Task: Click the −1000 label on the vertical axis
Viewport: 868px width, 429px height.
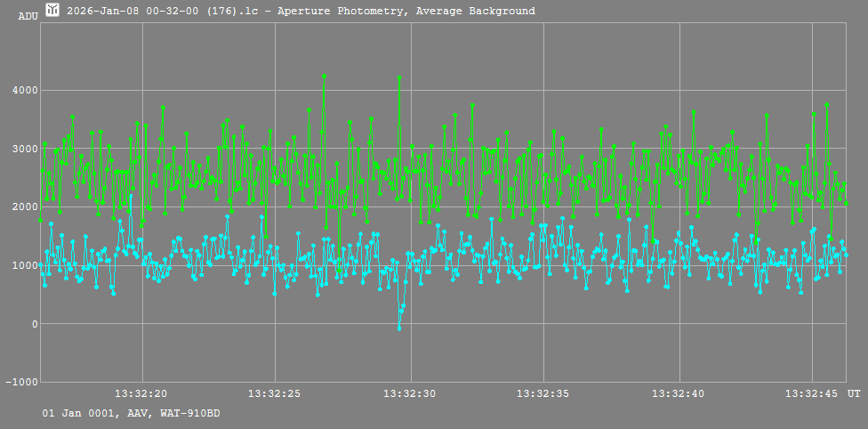Action: click(21, 383)
